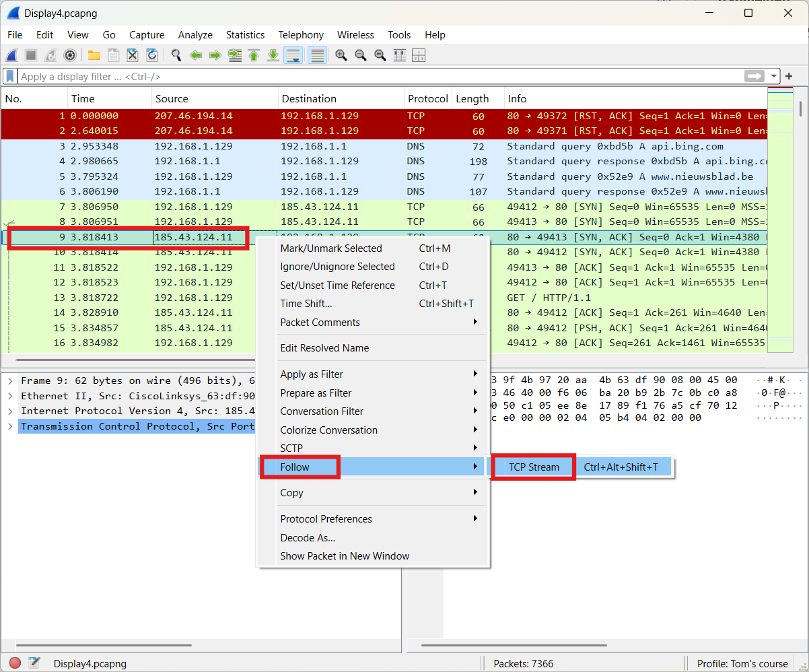Click the display filter input field

click(380, 77)
